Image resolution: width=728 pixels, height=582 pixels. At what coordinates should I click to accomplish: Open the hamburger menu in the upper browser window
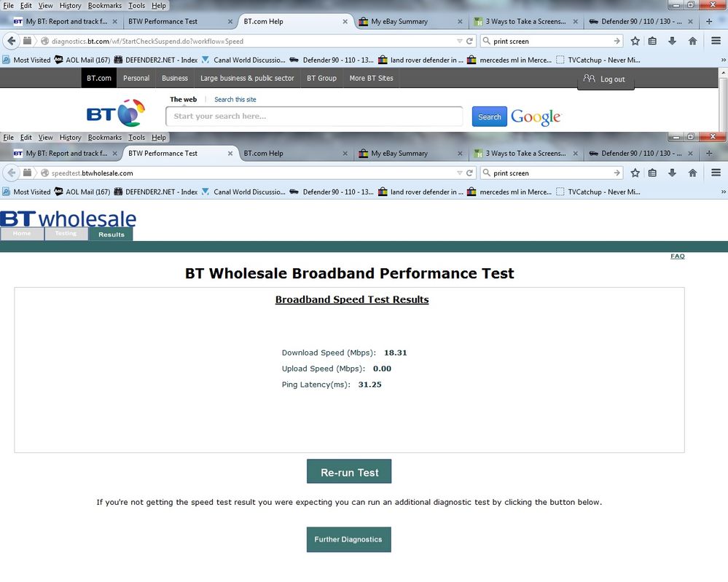coord(716,41)
